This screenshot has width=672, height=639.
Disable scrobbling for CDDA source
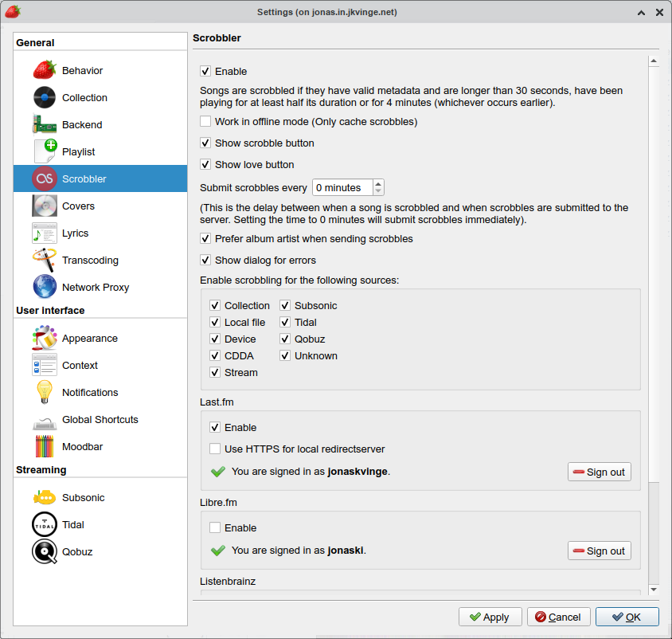click(214, 355)
